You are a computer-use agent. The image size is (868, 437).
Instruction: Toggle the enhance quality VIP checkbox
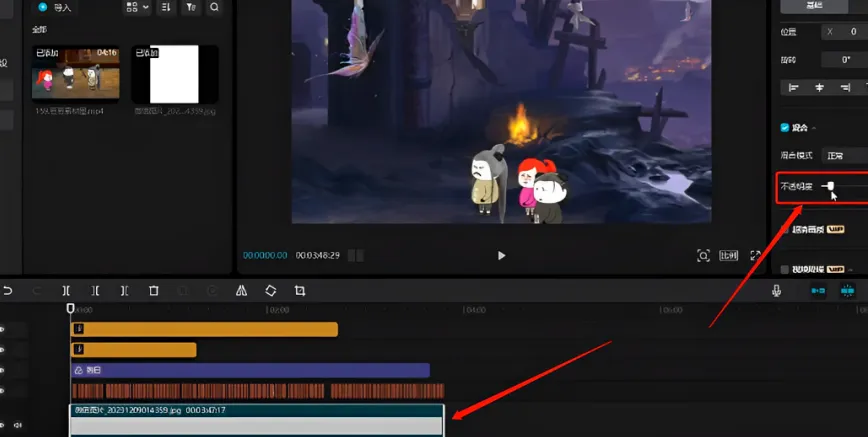(x=784, y=229)
